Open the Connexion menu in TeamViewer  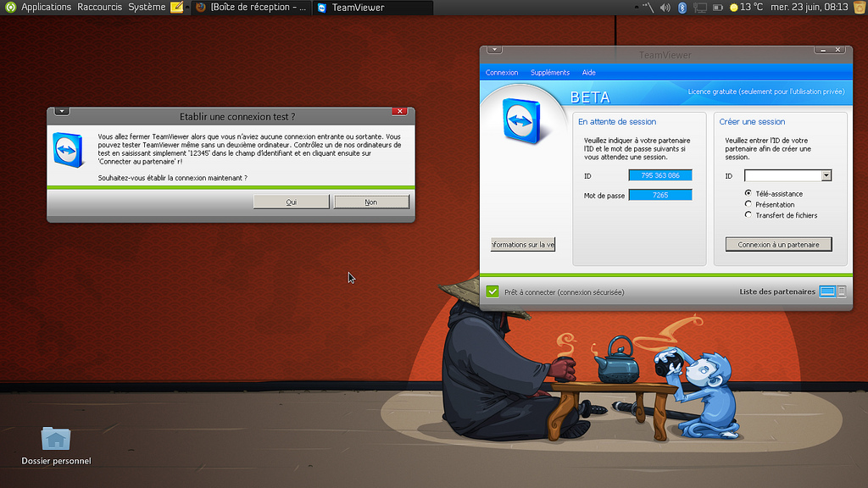point(502,73)
